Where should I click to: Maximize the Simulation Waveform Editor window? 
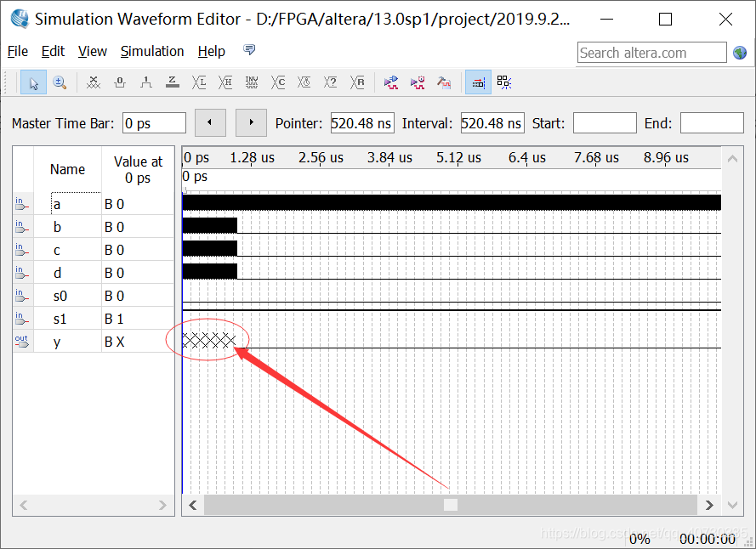[x=665, y=20]
